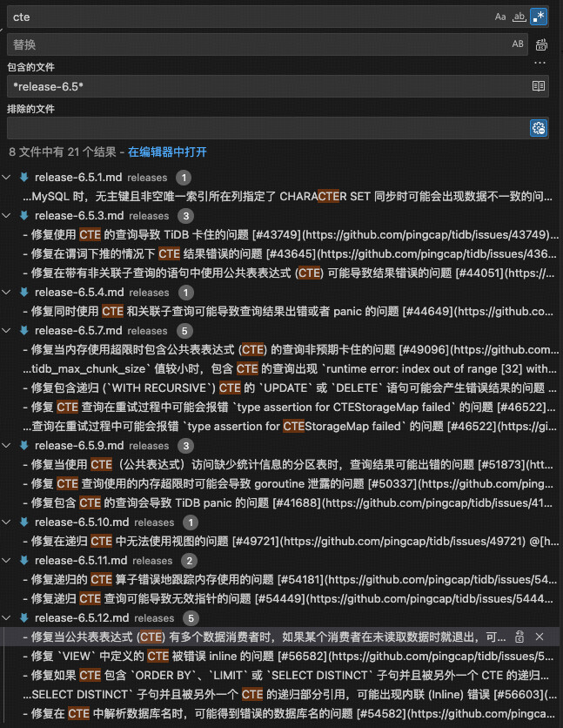Toggle the exclude settings gear icon

pos(539,128)
